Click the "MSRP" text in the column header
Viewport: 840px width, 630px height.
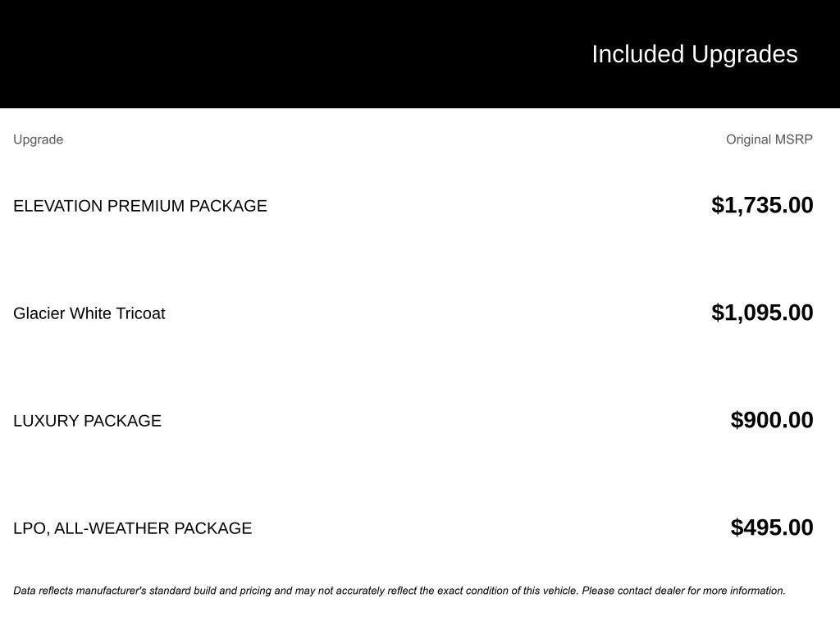tap(793, 139)
